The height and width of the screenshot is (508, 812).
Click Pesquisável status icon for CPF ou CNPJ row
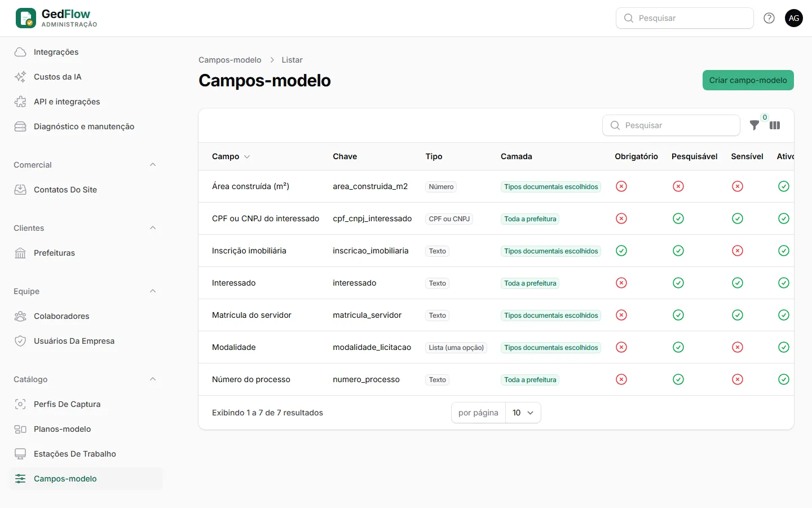678,218
